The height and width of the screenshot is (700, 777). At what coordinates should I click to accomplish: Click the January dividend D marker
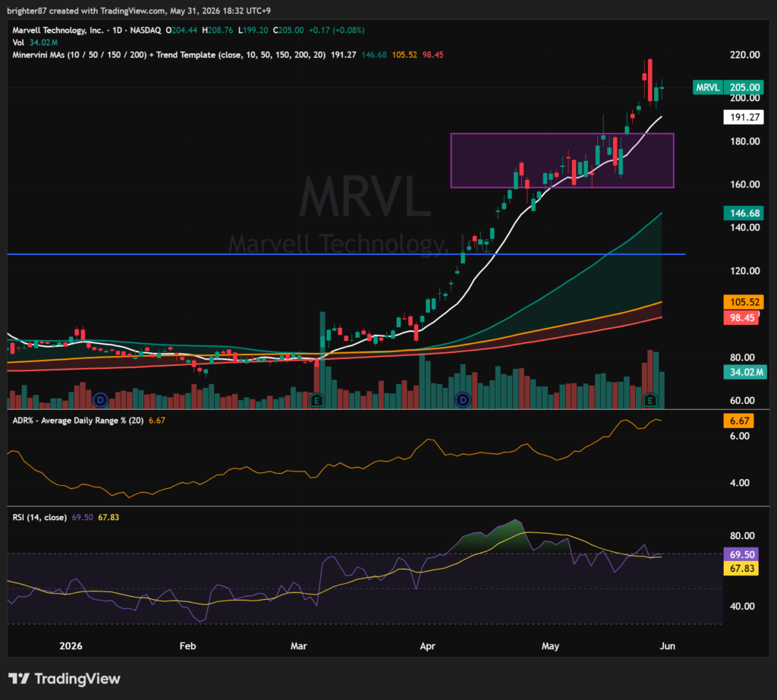100,399
